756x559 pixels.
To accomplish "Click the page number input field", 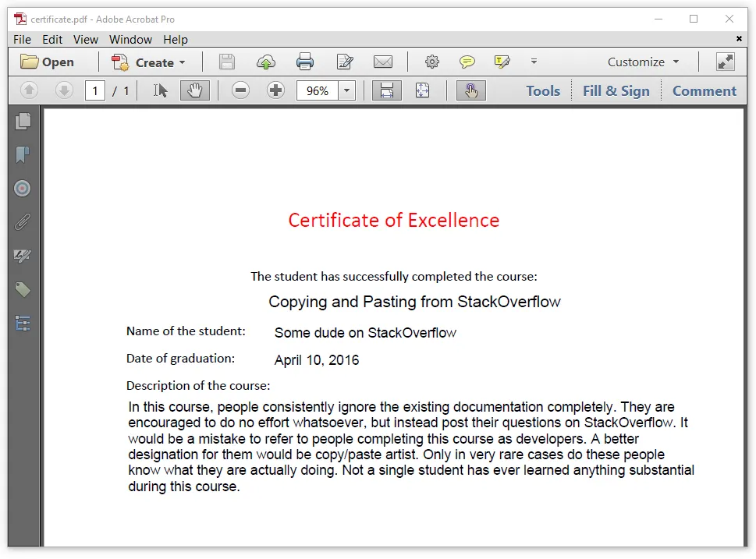I will pos(95,90).
